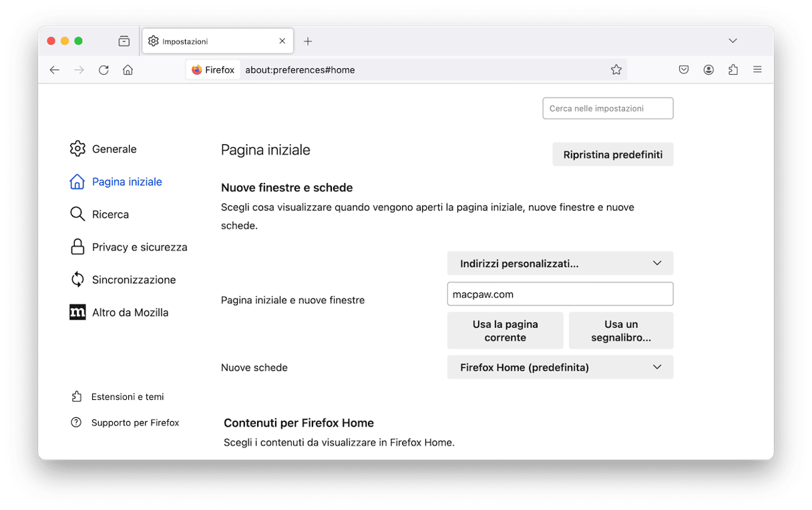Click the Nuove finestre e schede heading
The image size is (812, 510).
(x=287, y=188)
